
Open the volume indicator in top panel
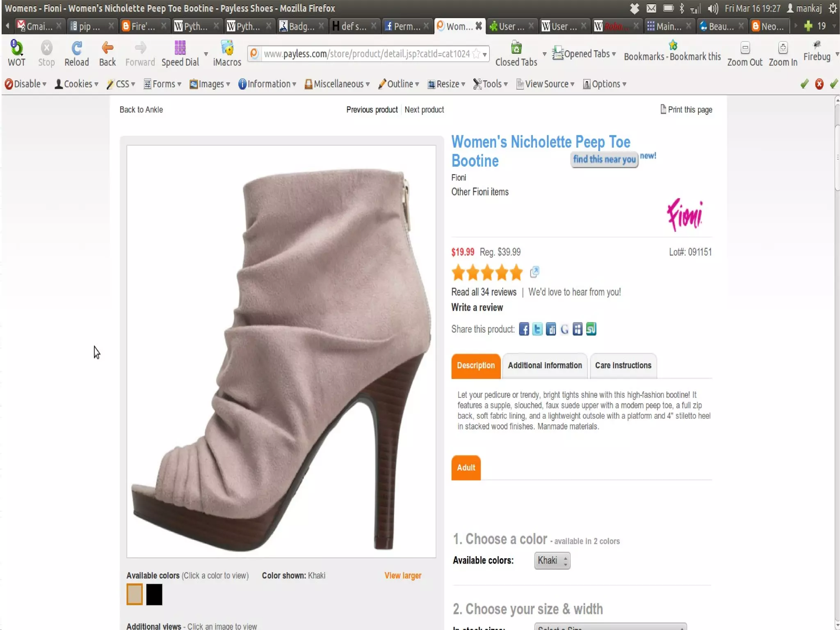click(713, 8)
